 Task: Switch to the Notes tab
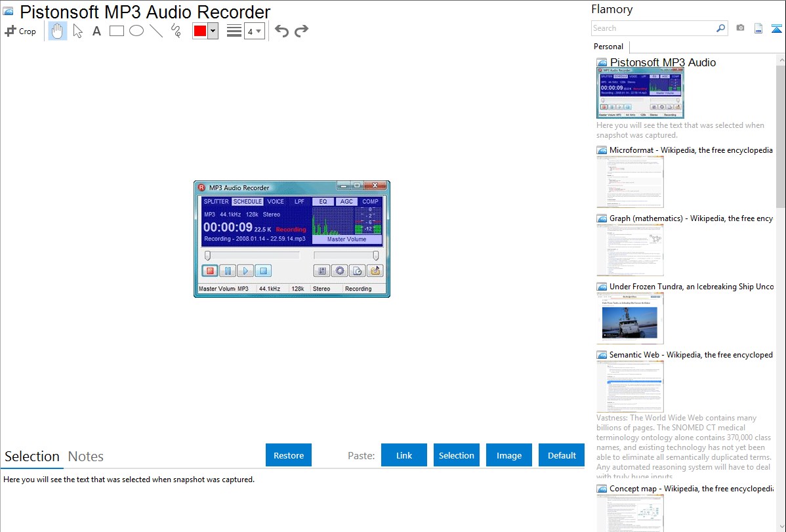pos(86,457)
